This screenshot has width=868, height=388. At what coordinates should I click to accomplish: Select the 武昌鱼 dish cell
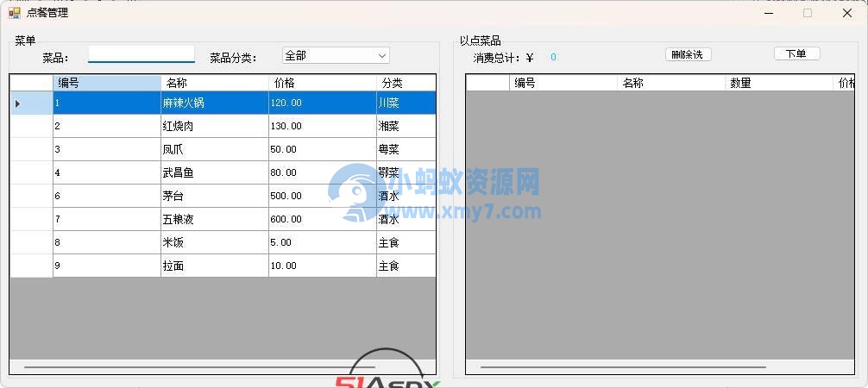(x=215, y=172)
